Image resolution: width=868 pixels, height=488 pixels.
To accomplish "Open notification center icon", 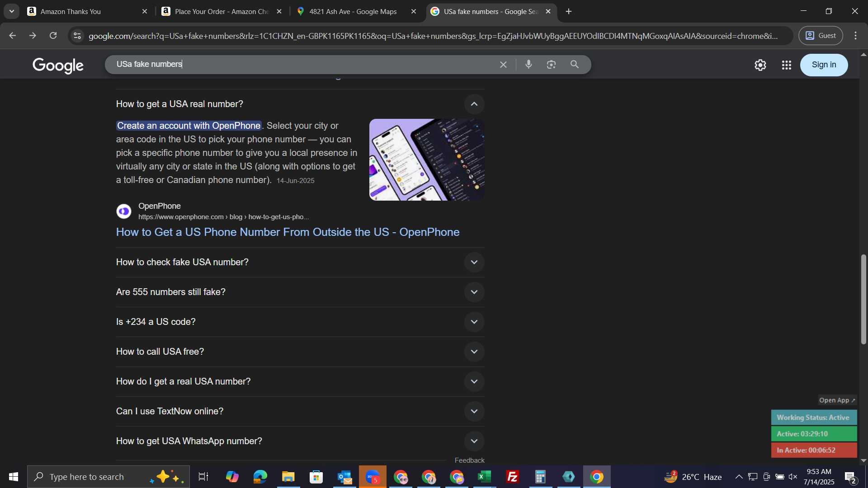I will 851,477.
